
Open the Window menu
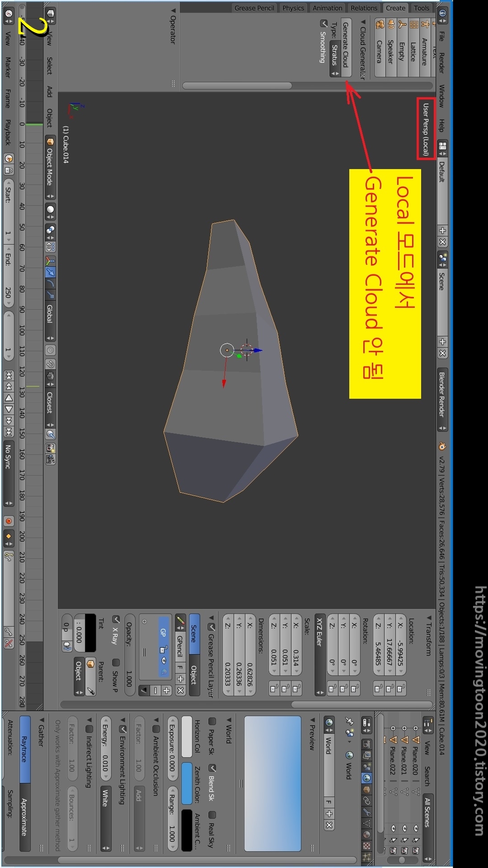(442, 95)
